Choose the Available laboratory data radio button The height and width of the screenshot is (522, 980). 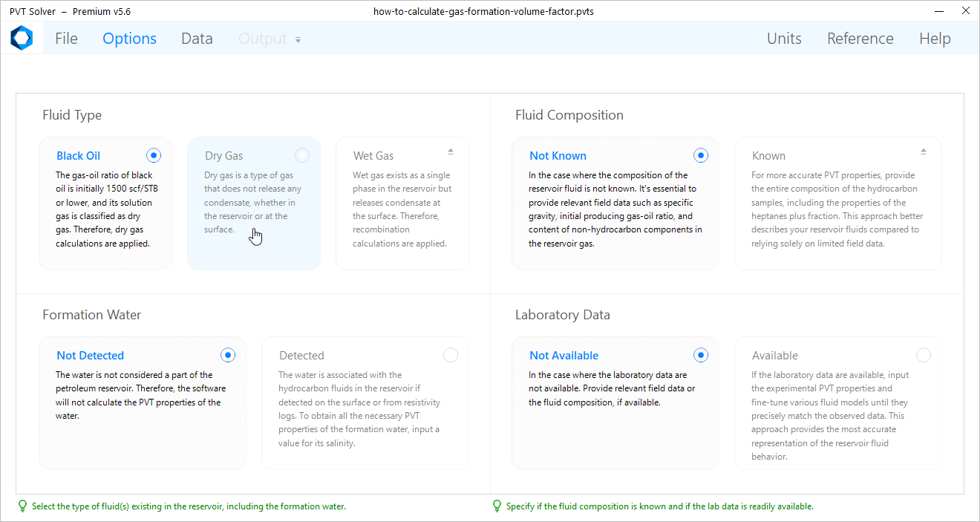pyautogui.click(x=924, y=355)
